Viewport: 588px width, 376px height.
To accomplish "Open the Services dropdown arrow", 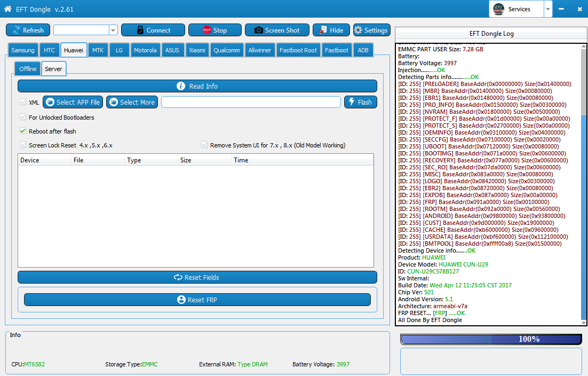I will (548, 9).
